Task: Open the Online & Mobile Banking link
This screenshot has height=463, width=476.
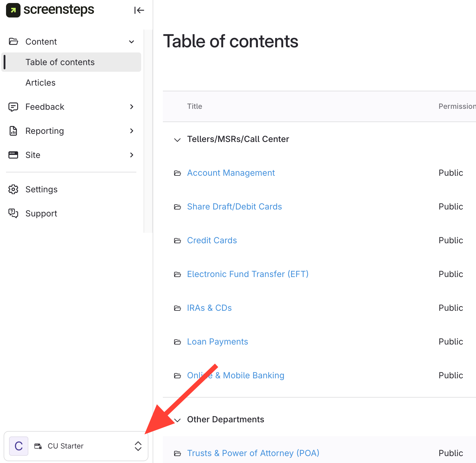Action: (236, 375)
